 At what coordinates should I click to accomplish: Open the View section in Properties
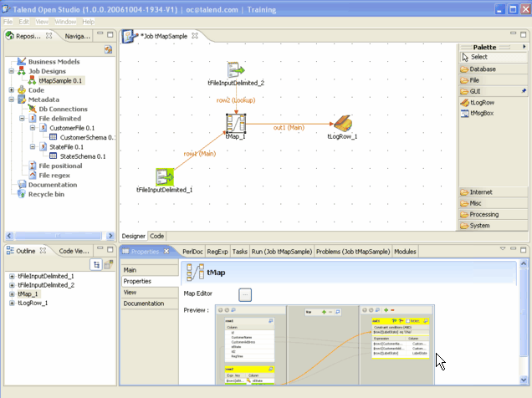(x=131, y=293)
